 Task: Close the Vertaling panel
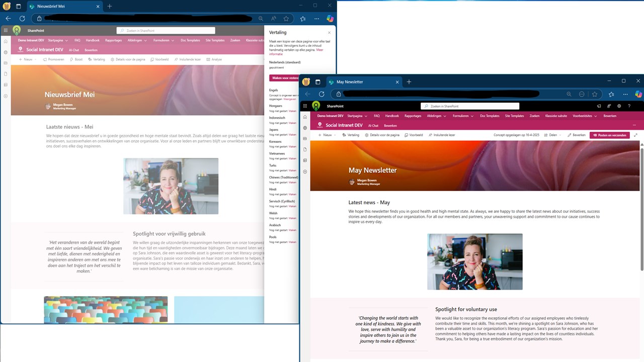point(330,33)
